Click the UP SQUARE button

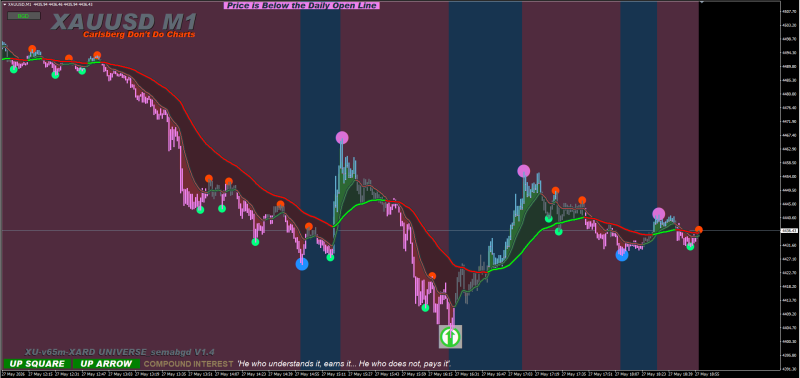pyautogui.click(x=37, y=364)
